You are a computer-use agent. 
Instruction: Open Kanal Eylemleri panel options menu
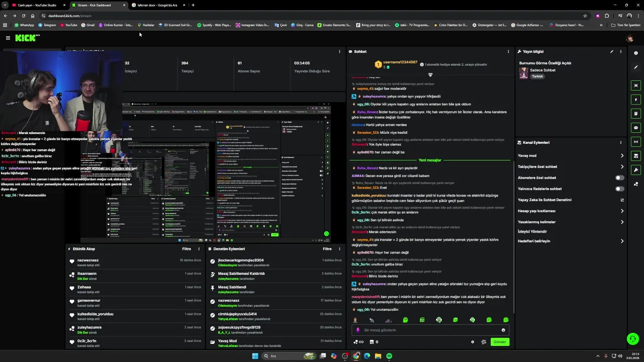tap(621, 142)
